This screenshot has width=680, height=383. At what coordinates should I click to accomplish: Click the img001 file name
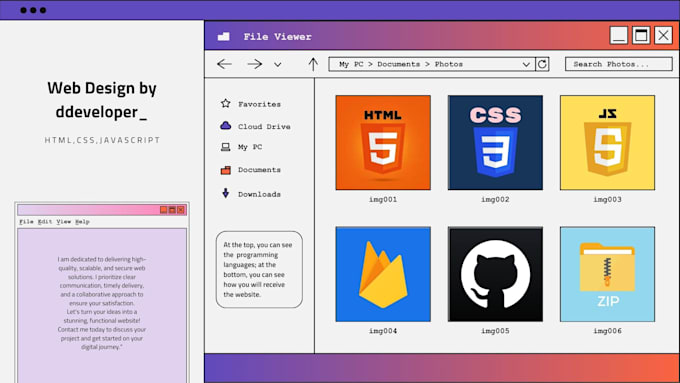pyautogui.click(x=383, y=200)
